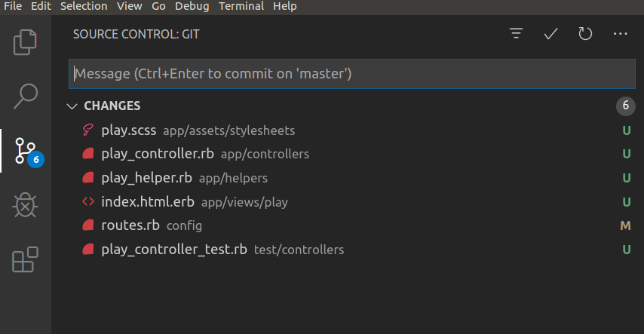
Task: Click the Sass icon beside play.scss
Action: pos(88,130)
